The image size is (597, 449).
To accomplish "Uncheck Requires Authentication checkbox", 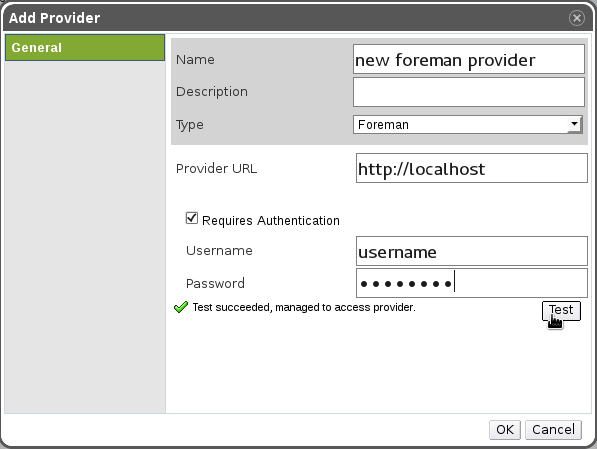I will 192,219.
